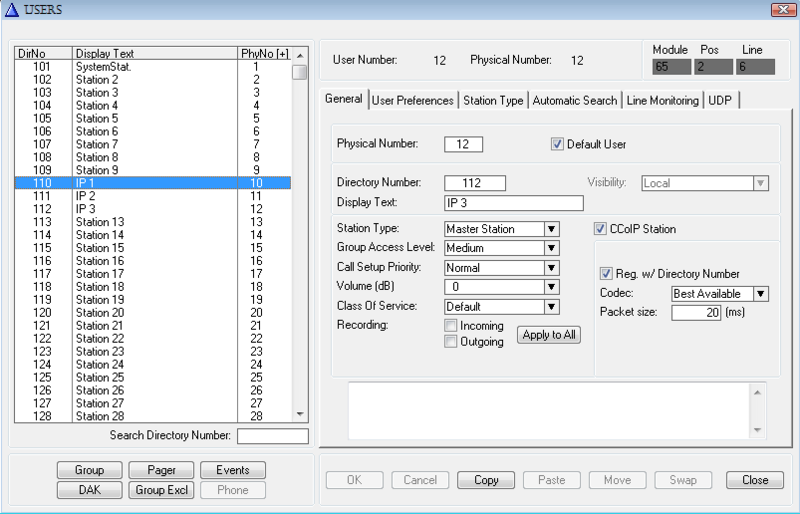
Task: Open the Volume (dB) dropdown
Action: click(551, 287)
